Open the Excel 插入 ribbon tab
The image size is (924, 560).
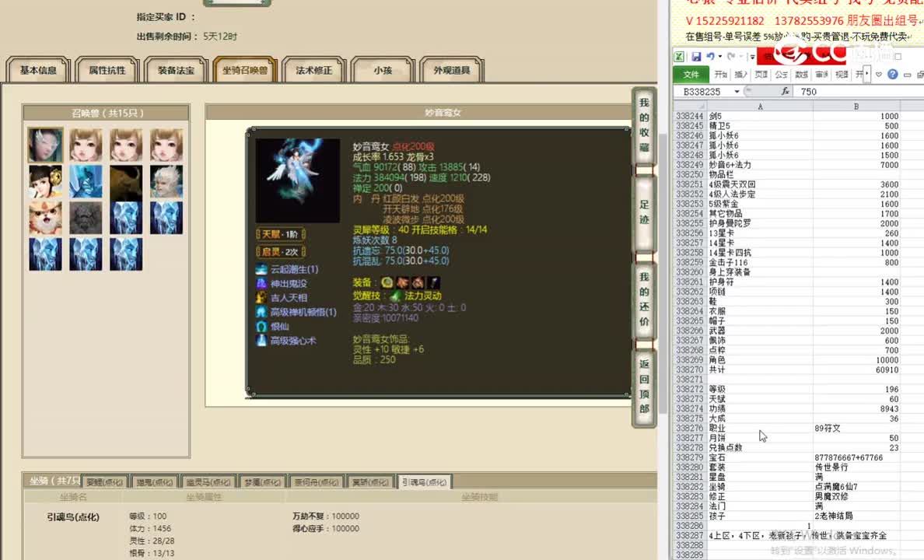tap(740, 74)
